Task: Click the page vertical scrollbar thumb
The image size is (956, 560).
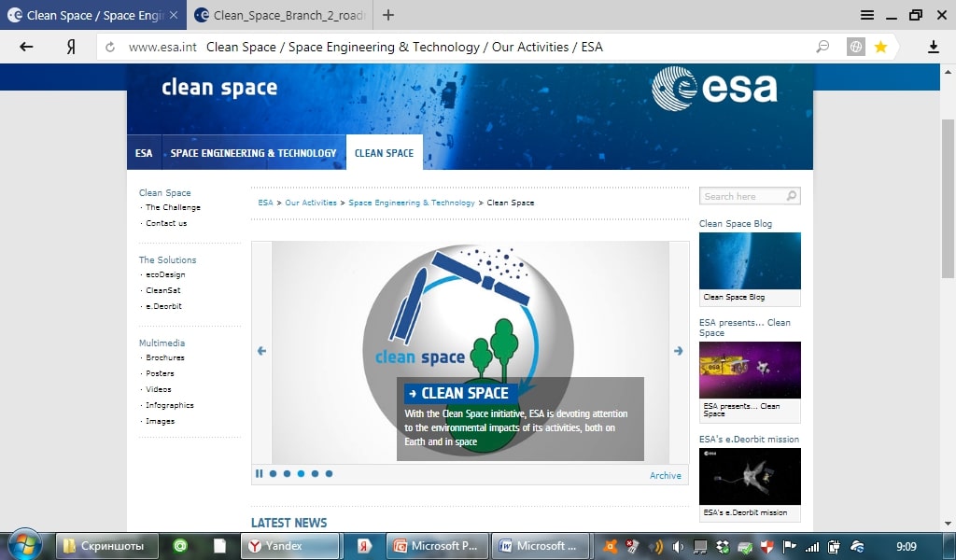Action: 948,199
